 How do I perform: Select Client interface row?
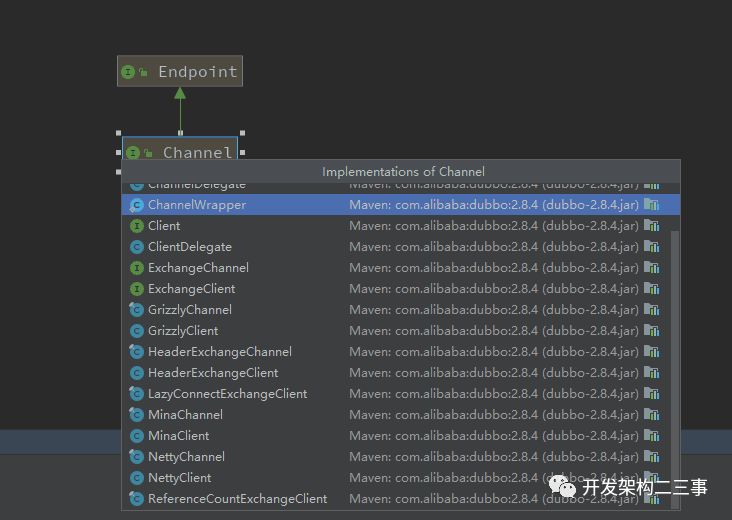tap(396, 225)
